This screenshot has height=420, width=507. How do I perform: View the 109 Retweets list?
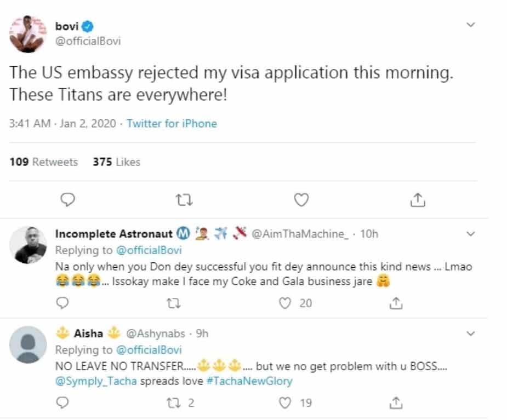(44, 162)
